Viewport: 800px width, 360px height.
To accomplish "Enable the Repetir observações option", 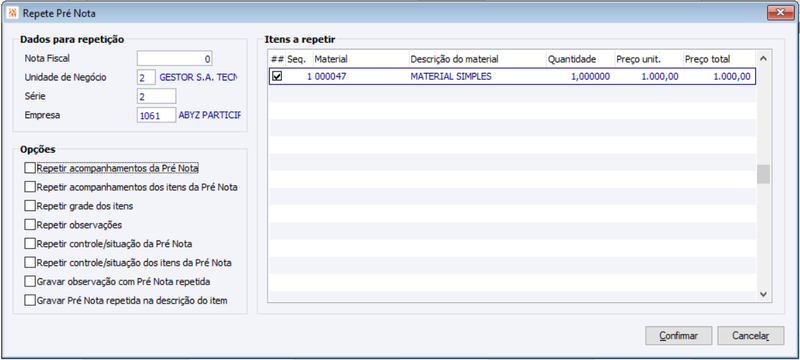I will tap(30, 225).
